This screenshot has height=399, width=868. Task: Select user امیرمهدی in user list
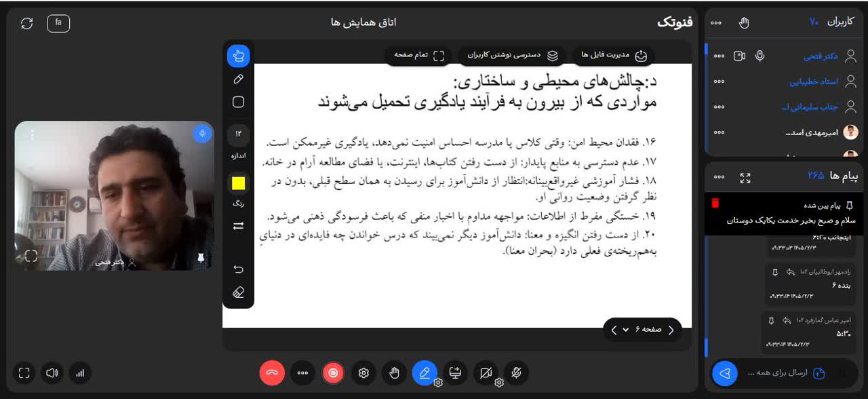[812, 132]
